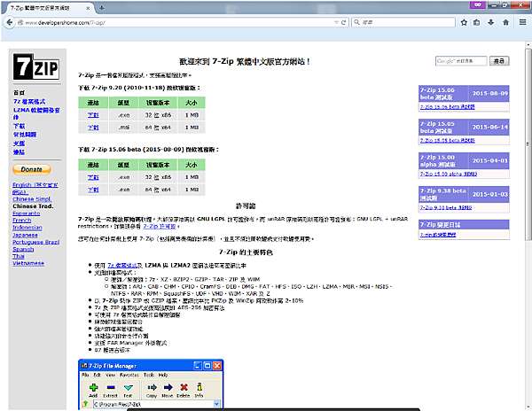Open the Esperanto language link
This screenshot has width=532, height=411.
[x=26, y=213]
